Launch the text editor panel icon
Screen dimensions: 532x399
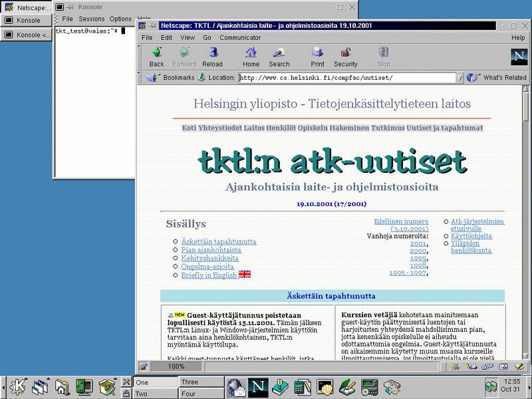point(347,387)
